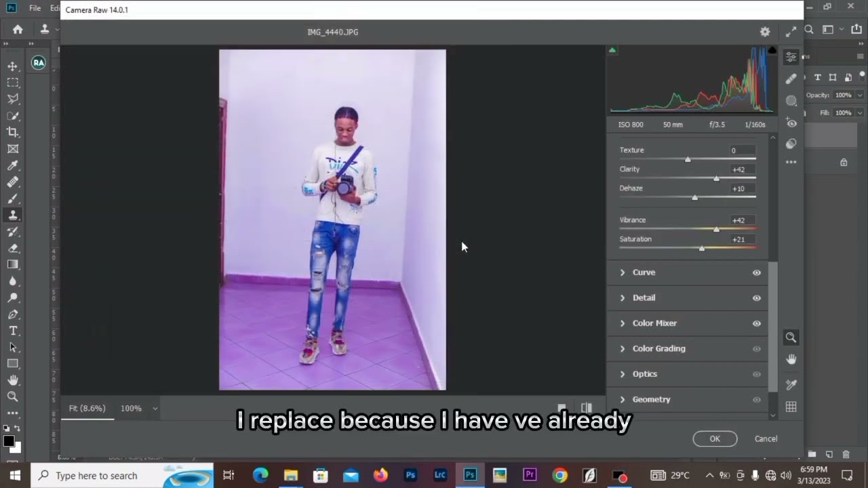Select Camera Raw Healing tool
Screen dimensions: 868x488
[x=791, y=79]
